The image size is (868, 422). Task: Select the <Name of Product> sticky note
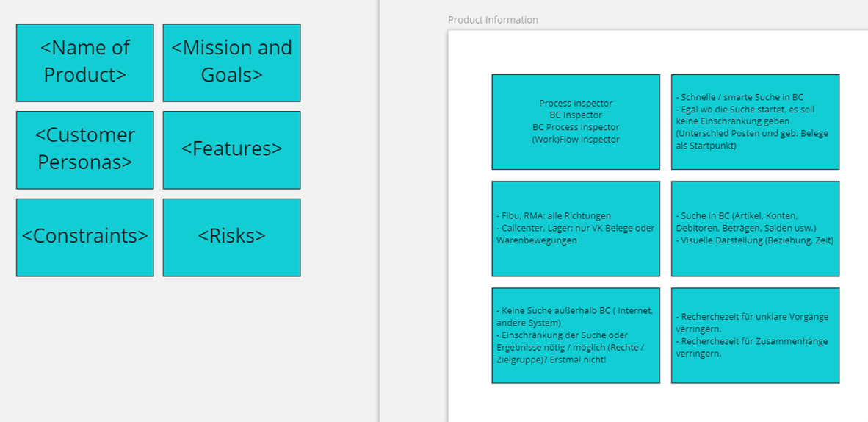(x=84, y=62)
